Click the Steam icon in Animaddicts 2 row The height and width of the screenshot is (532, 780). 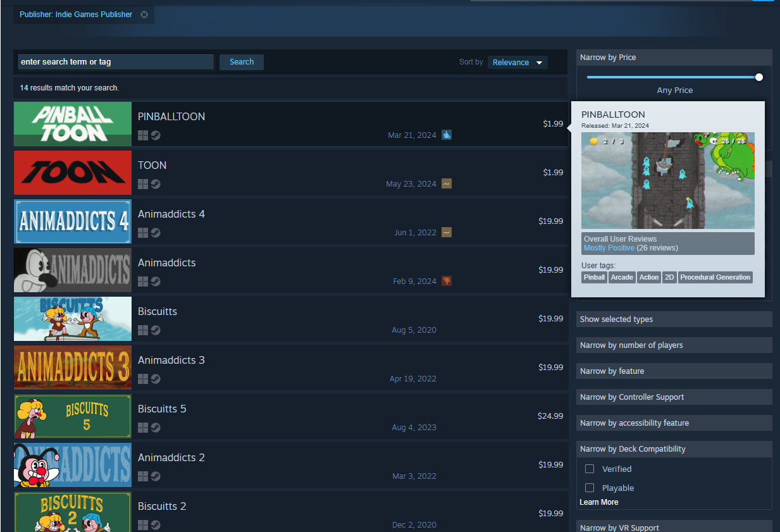tap(156, 476)
